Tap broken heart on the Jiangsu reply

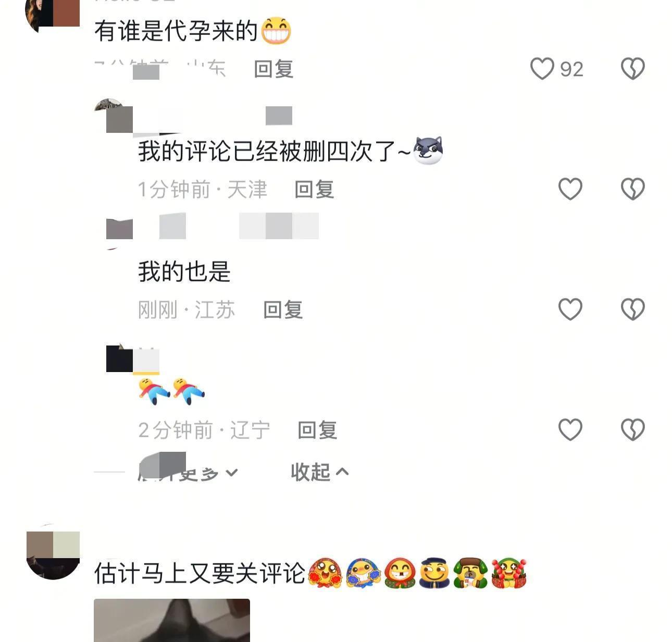point(633,310)
